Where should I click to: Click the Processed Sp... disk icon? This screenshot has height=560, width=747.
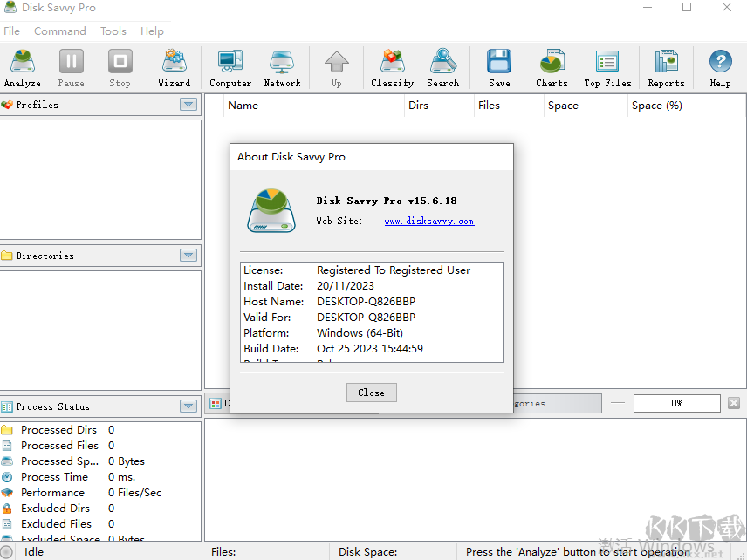(x=7, y=461)
